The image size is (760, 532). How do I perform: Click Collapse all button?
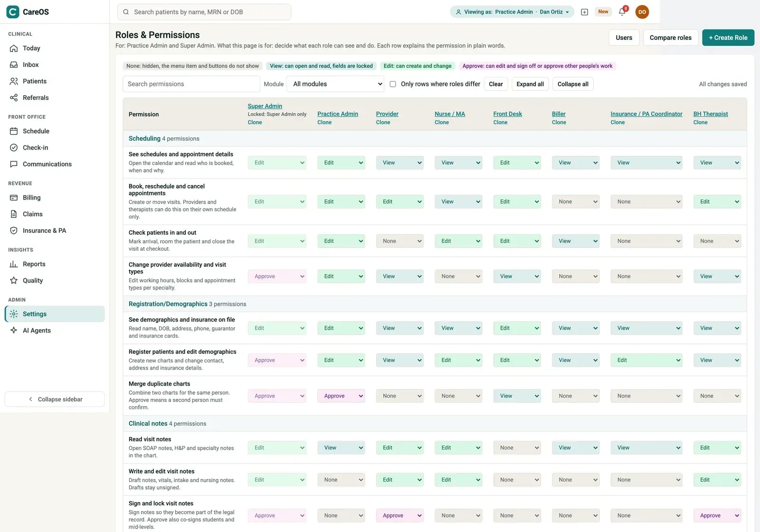(x=573, y=84)
